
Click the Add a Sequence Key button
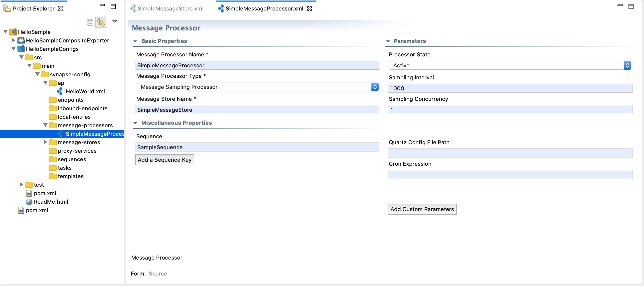[165, 160]
